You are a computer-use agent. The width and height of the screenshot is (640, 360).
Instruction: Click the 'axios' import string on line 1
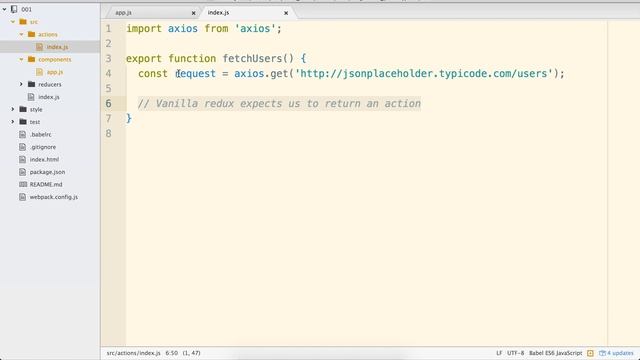point(255,29)
